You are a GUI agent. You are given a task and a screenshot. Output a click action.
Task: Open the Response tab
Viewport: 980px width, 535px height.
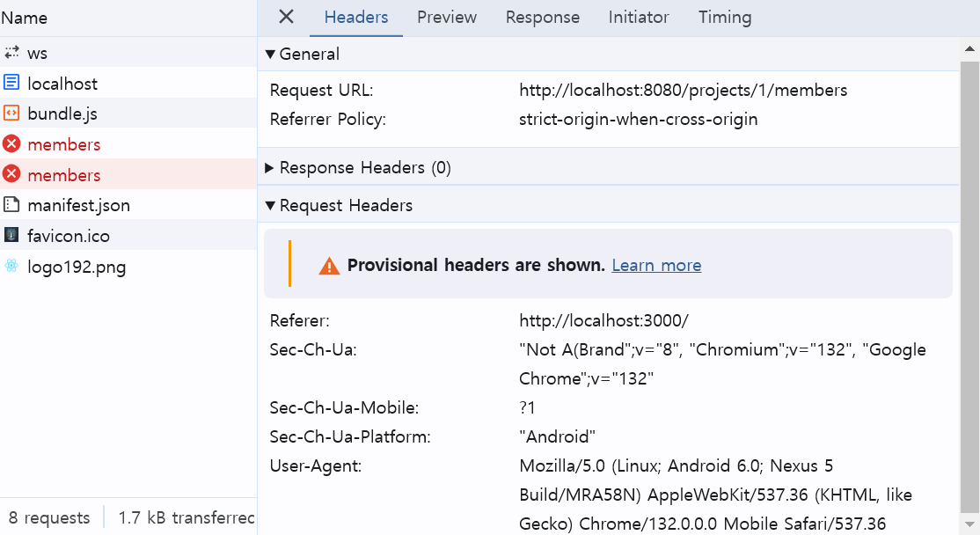pos(542,17)
